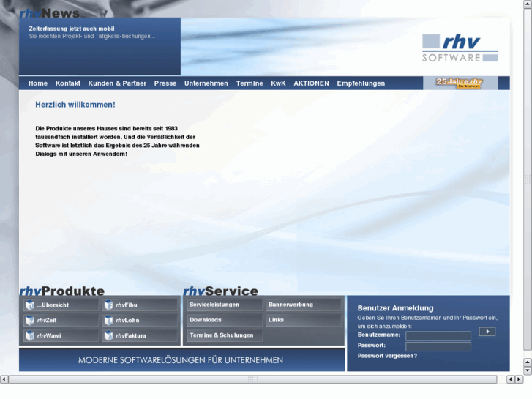Click the Herzlich willkommen! heading

click(x=75, y=105)
